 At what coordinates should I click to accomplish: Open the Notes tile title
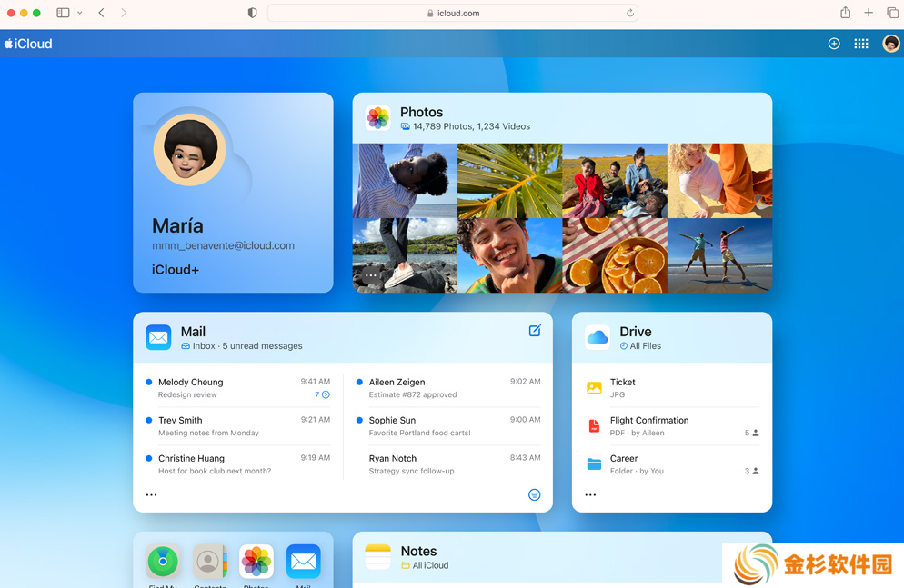tap(418, 551)
